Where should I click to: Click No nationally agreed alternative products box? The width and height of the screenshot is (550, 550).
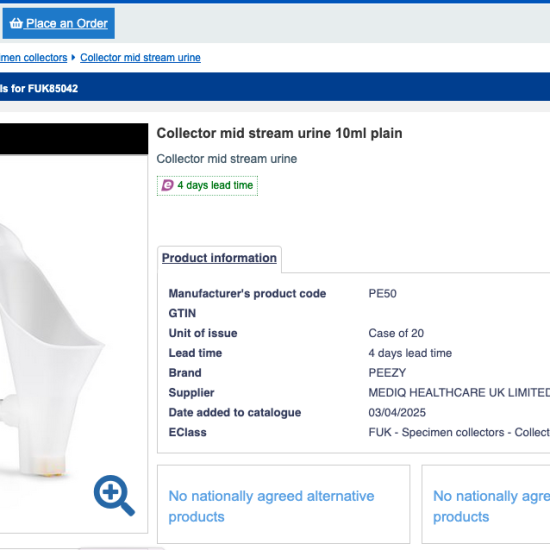pos(283,504)
